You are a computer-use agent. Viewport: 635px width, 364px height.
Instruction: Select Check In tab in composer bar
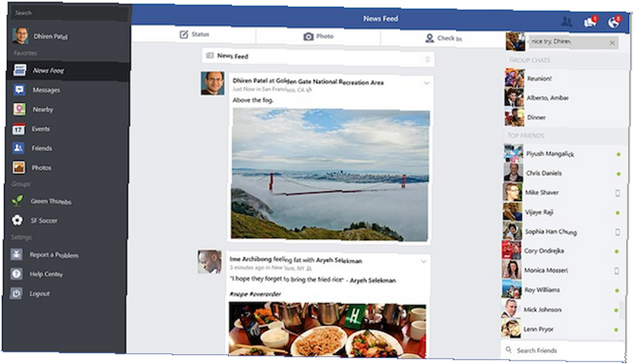[443, 39]
